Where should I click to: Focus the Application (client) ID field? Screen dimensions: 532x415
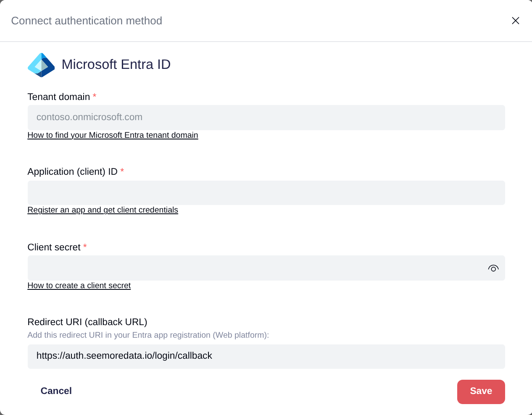pos(266,193)
